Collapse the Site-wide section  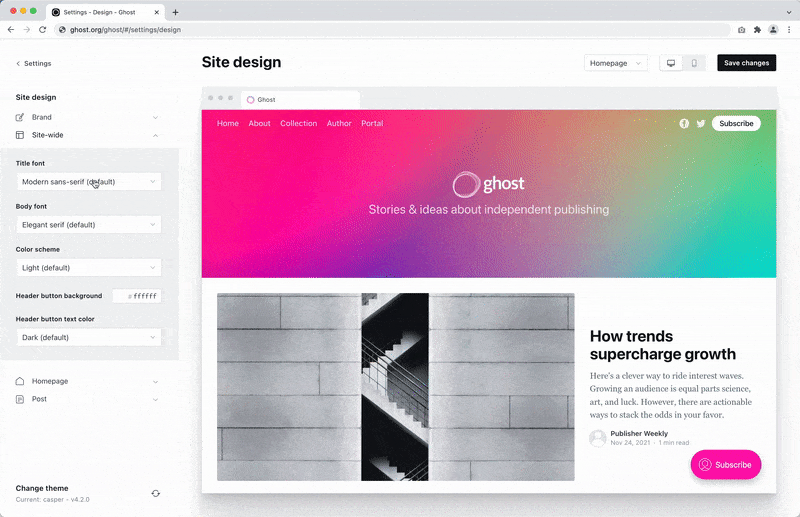coord(155,135)
